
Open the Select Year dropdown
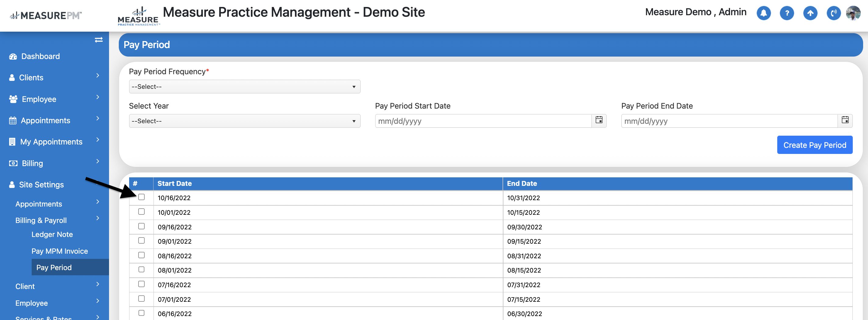coord(245,121)
